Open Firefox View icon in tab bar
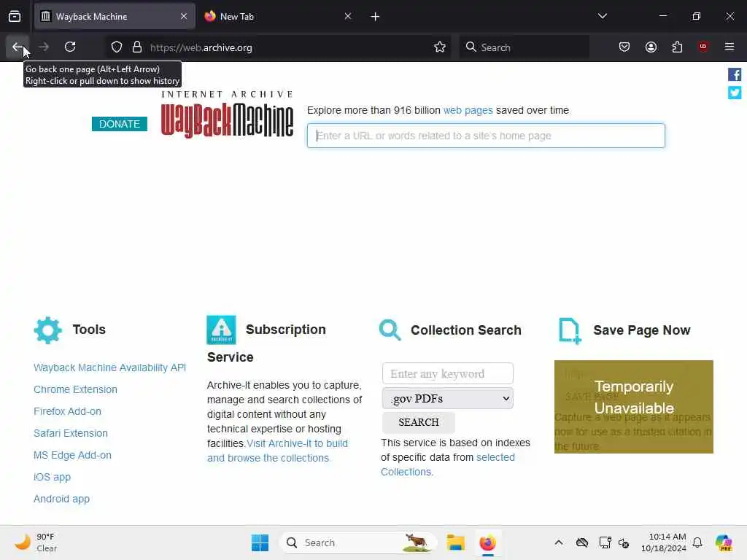The height and width of the screenshot is (560, 747). [15, 17]
